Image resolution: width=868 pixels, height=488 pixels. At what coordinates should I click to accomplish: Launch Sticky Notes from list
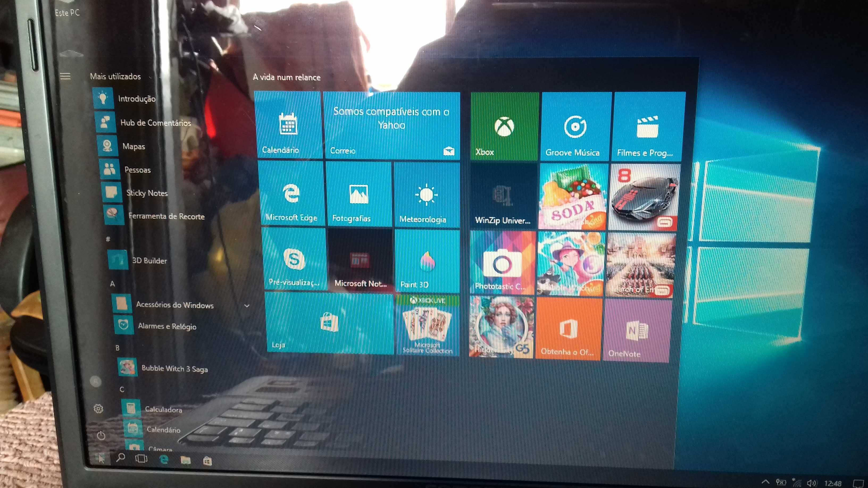(x=135, y=193)
